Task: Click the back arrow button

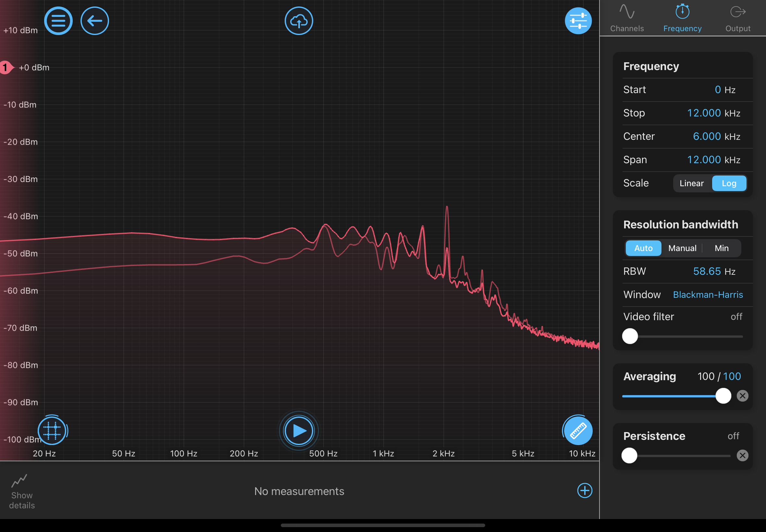Action: point(95,21)
